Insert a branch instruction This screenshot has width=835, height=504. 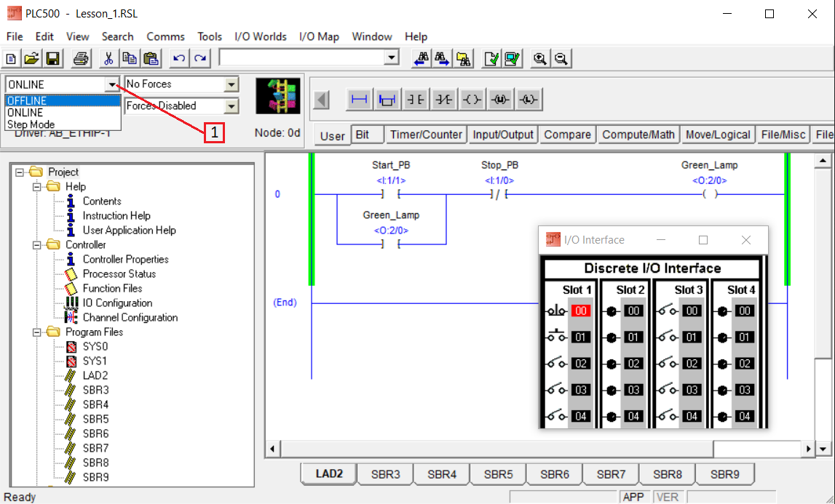pos(387,100)
